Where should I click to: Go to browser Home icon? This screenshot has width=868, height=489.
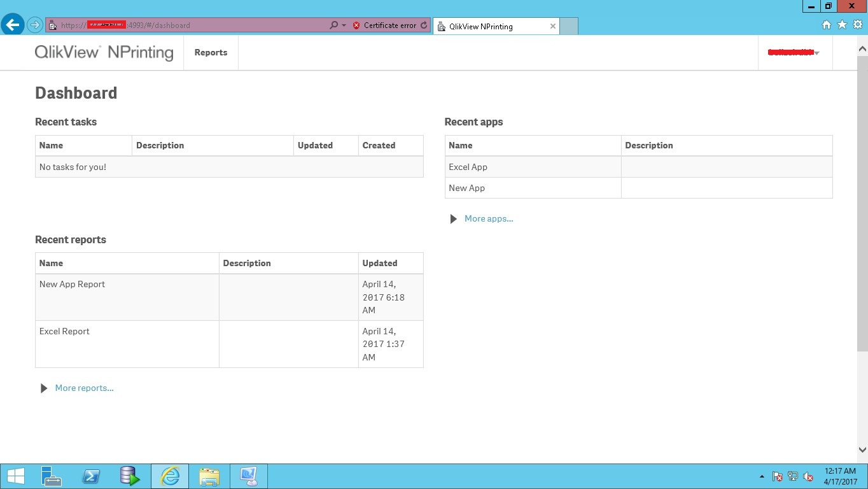826,25
